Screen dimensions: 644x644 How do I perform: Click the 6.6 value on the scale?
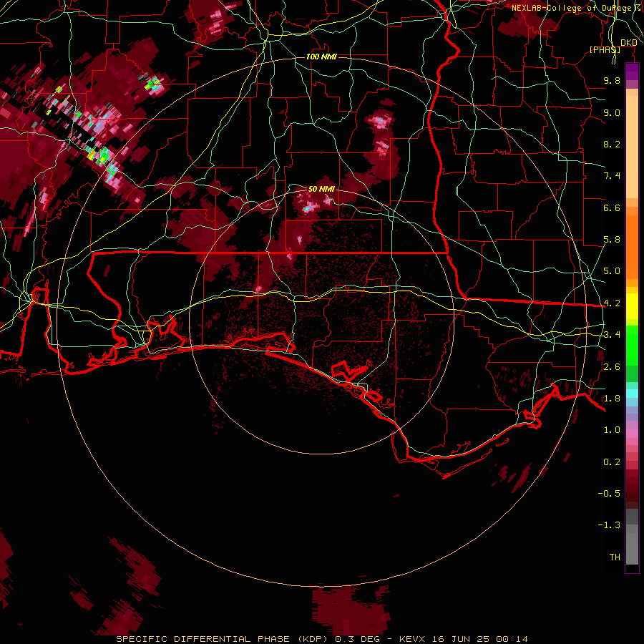[x=612, y=208]
